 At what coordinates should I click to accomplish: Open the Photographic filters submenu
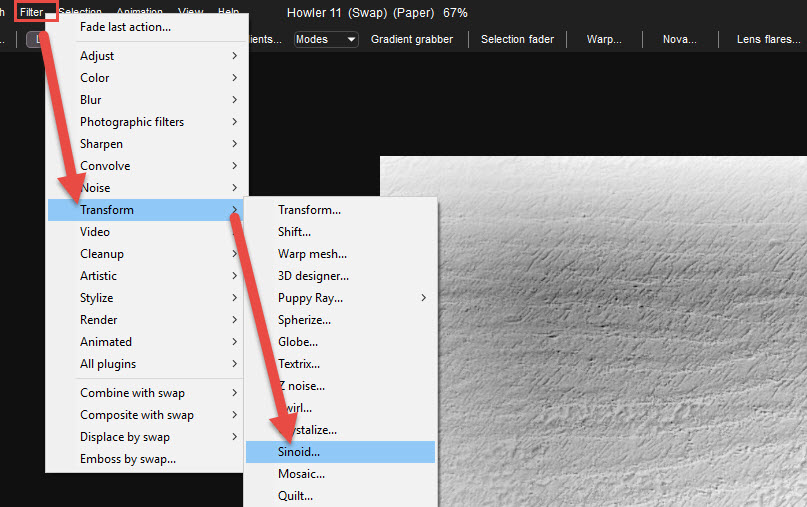coord(132,122)
